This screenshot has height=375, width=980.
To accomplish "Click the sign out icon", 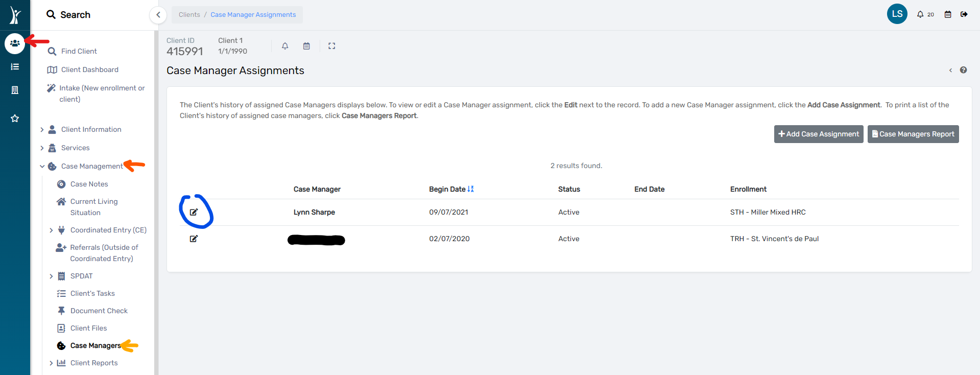I will click(964, 14).
